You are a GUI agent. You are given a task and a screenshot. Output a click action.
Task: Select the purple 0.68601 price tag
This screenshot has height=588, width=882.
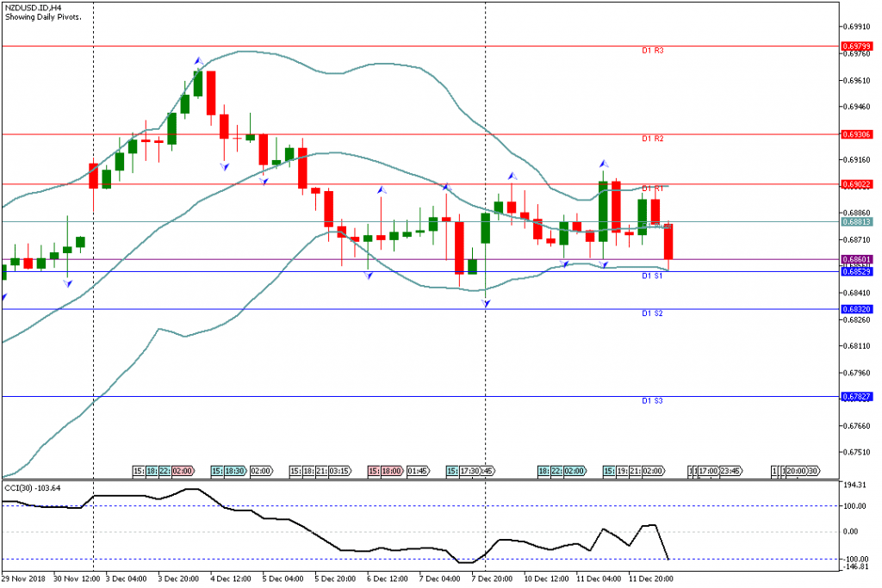pos(856,259)
